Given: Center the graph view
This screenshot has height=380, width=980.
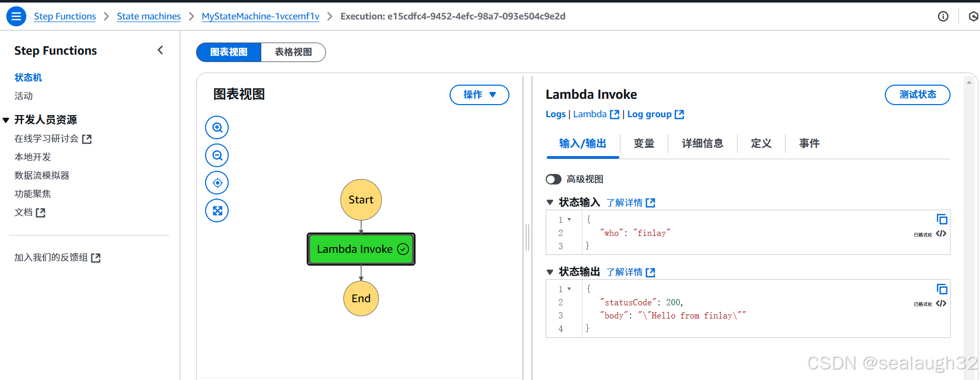Looking at the screenshot, I should 217,183.
